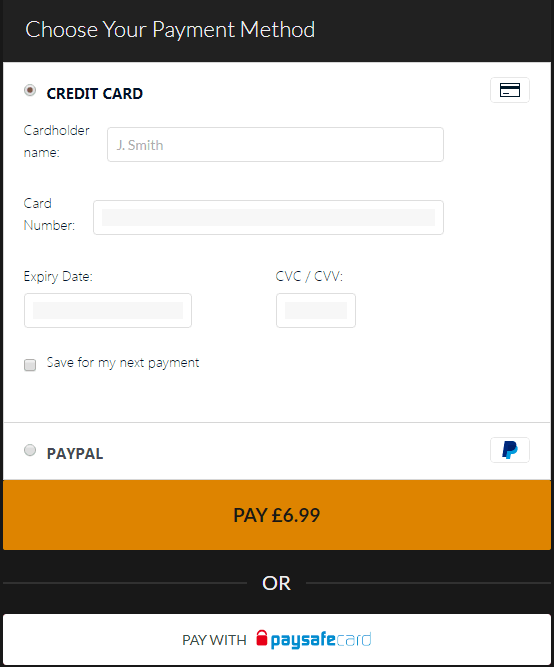Viewport: 554px width, 667px height.
Task: Click the Expiry Date field
Action: click(x=108, y=311)
